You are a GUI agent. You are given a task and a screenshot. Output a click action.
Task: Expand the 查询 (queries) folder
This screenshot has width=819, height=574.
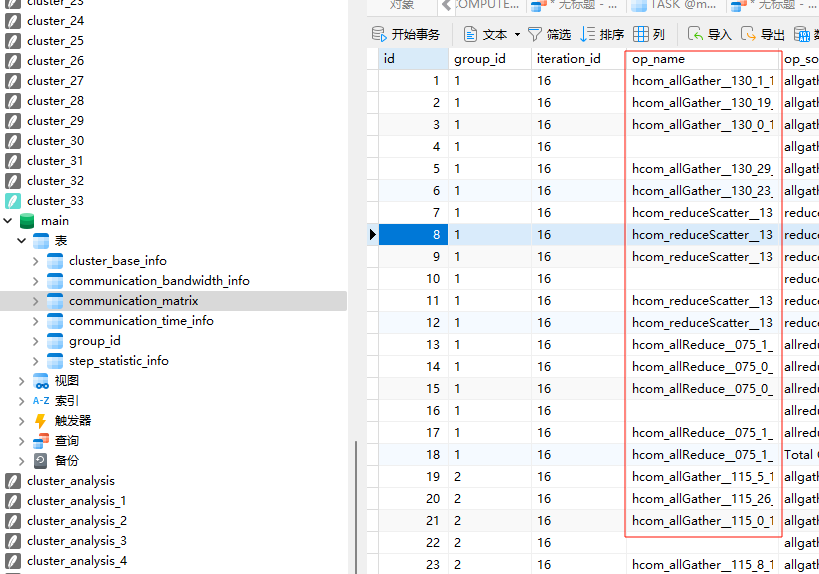coord(21,441)
